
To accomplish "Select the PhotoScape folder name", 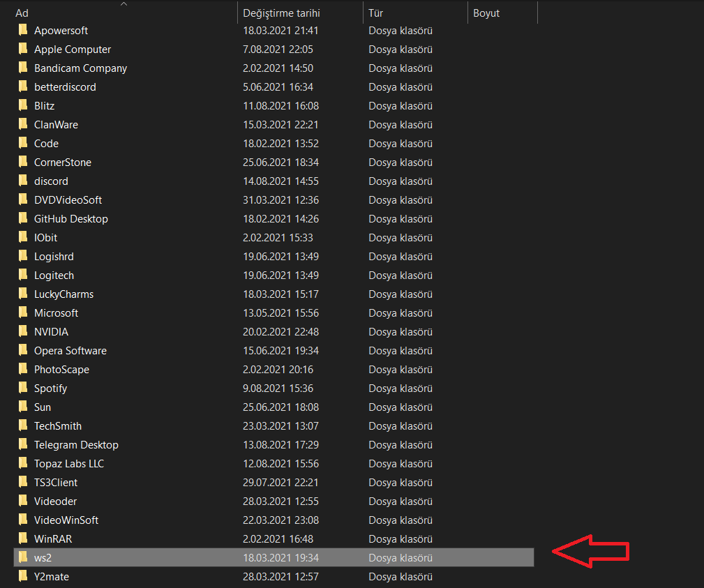I will point(62,370).
